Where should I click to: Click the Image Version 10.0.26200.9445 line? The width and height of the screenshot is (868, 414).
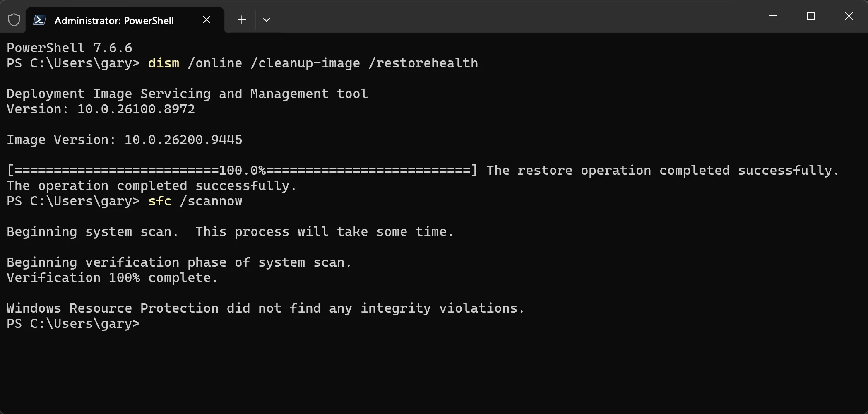pyautogui.click(x=125, y=140)
